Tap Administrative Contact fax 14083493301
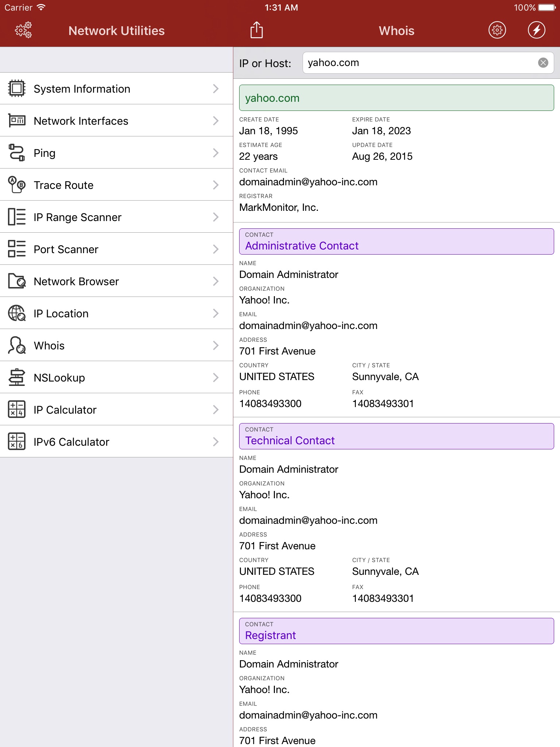Image resolution: width=560 pixels, height=747 pixels. point(383,404)
